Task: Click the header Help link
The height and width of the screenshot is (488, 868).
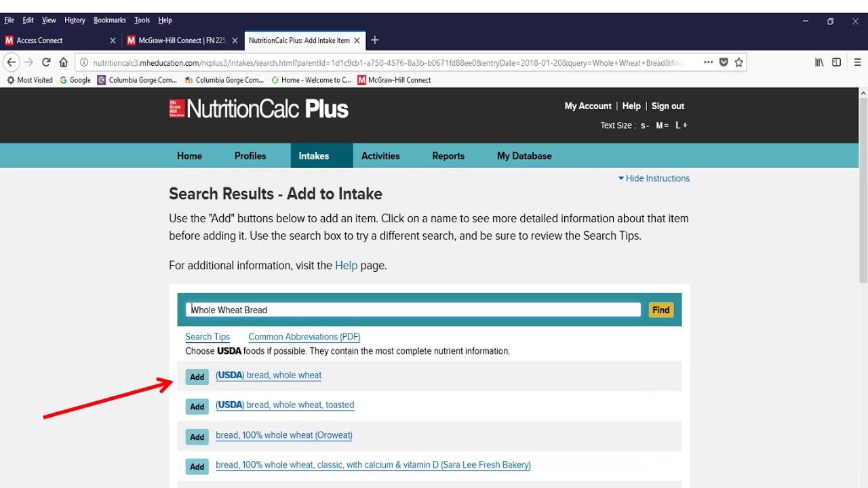Action: pyautogui.click(x=631, y=106)
